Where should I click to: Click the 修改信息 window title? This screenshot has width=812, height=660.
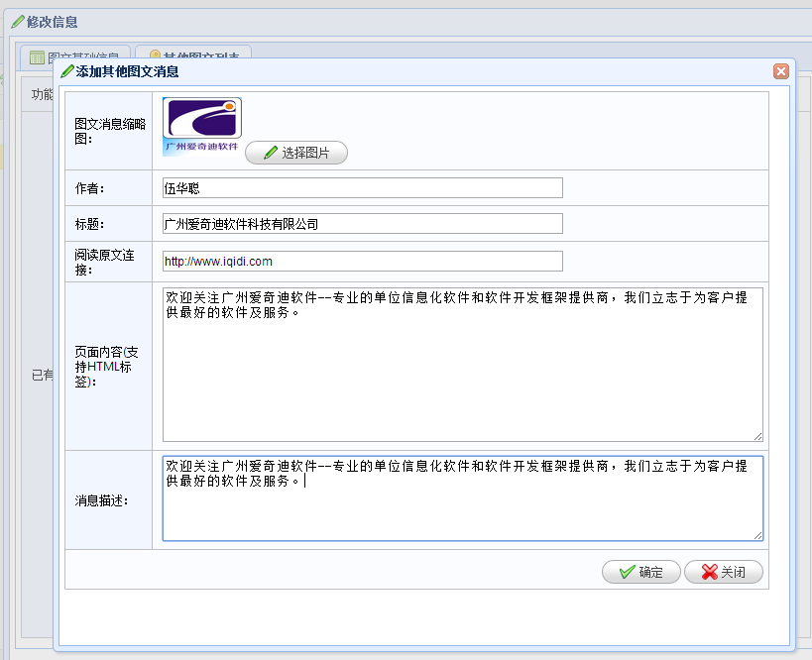pyautogui.click(x=53, y=22)
